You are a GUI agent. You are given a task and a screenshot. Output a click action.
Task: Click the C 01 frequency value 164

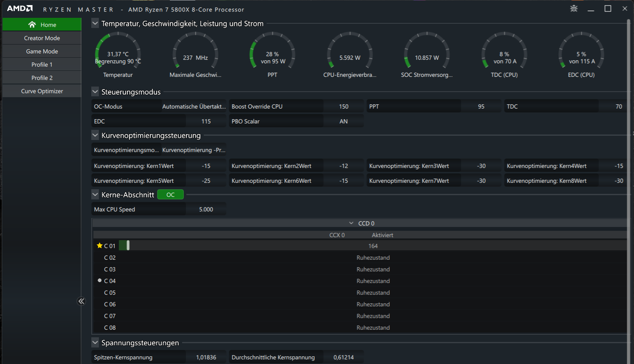373,246
